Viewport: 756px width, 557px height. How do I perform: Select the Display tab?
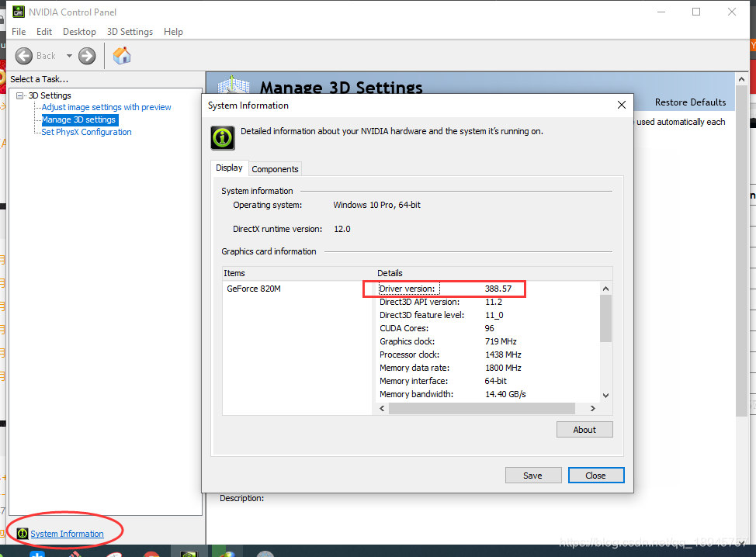(229, 168)
